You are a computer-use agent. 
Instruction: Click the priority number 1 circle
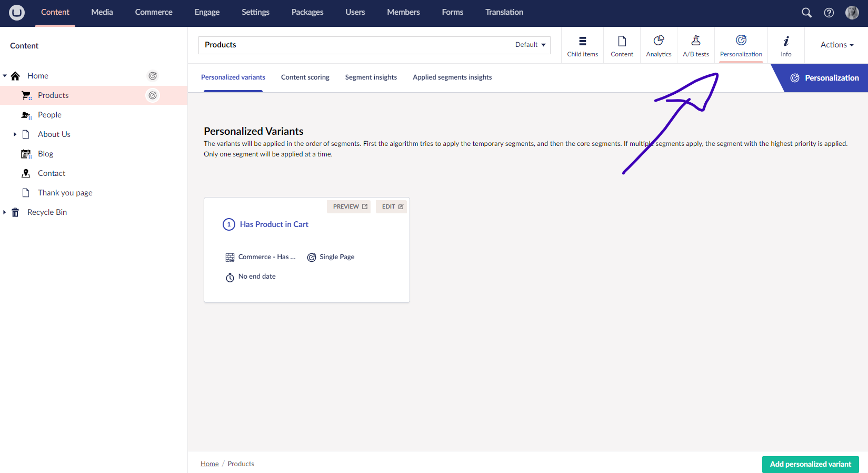tap(229, 224)
